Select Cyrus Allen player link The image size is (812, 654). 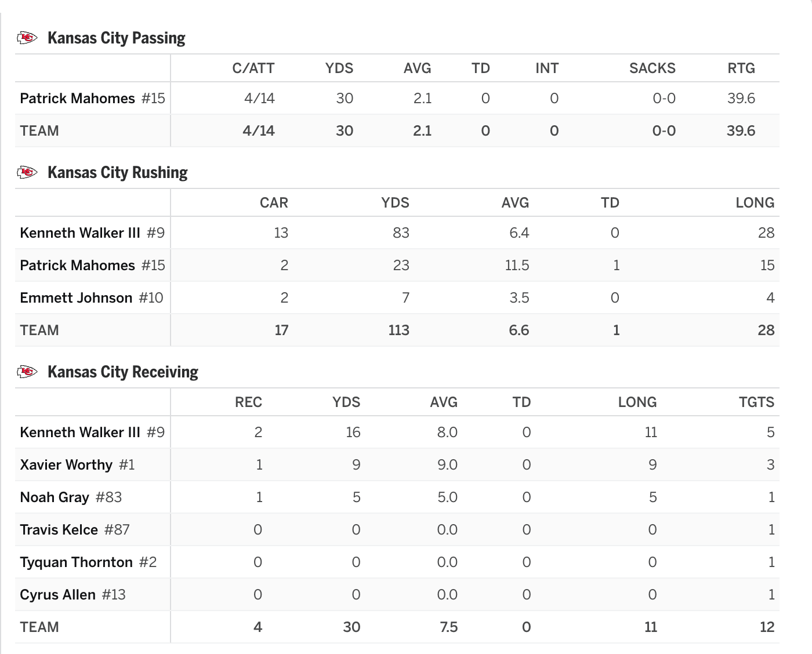(57, 595)
